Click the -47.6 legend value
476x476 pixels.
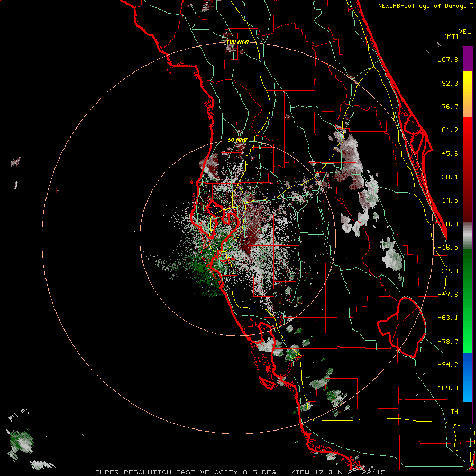click(x=448, y=295)
